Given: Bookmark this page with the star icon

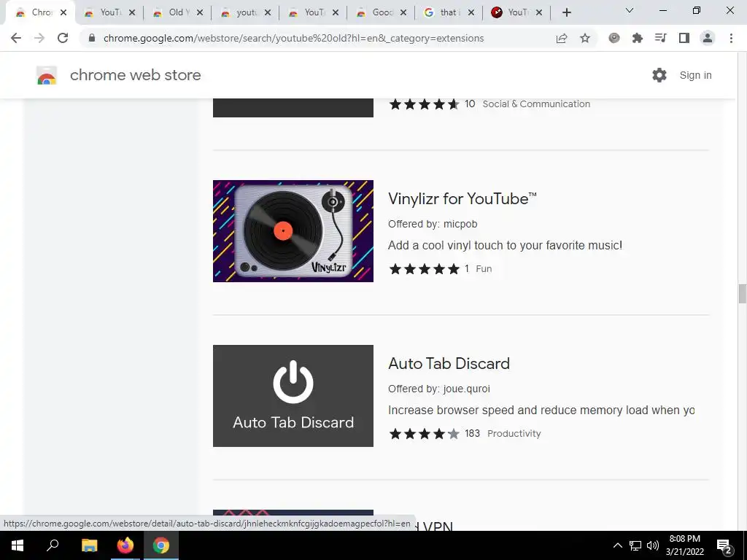Looking at the screenshot, I should click(585, 38).
